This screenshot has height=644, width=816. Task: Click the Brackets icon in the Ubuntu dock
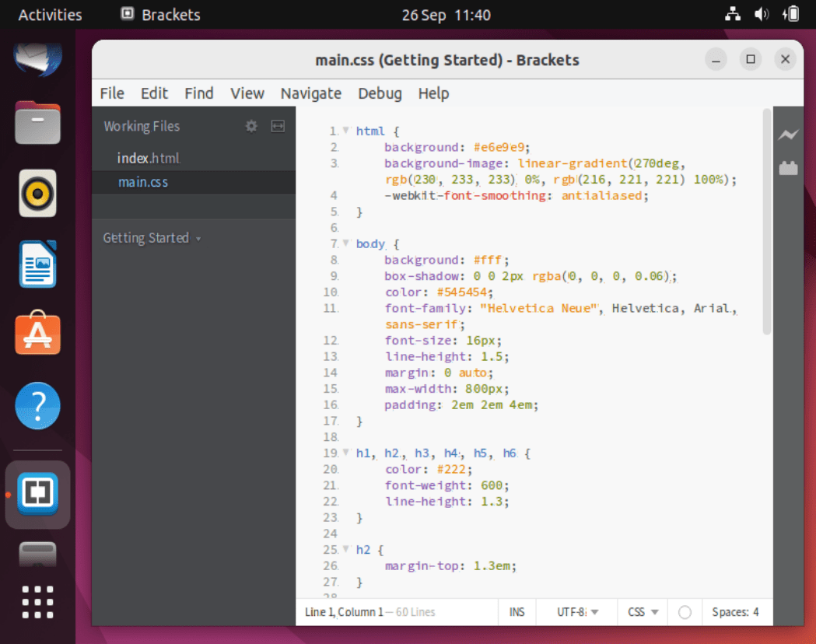tap(37, 494)
